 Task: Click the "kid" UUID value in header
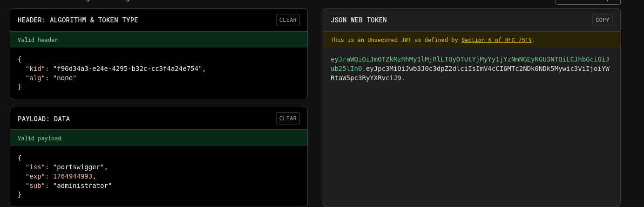tap(128, 69)
